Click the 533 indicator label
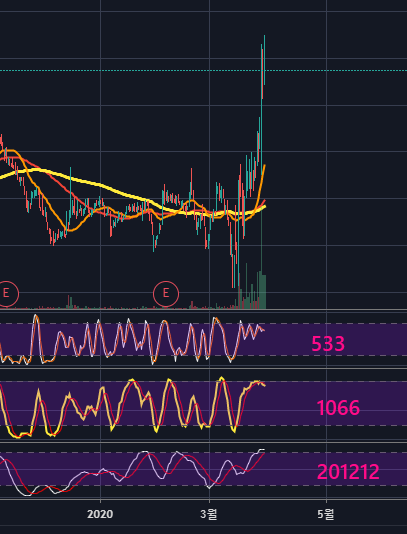Image resolution: width=407 pixels, height=534 pixels. [328, 344]
